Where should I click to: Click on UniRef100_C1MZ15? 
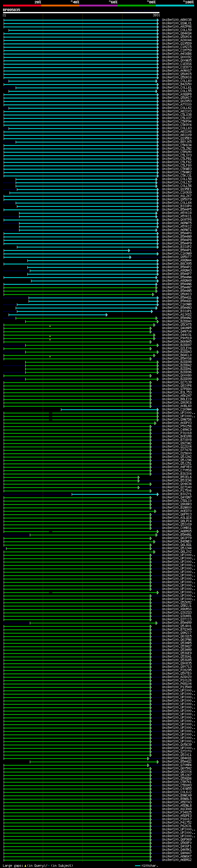point(176,47)
